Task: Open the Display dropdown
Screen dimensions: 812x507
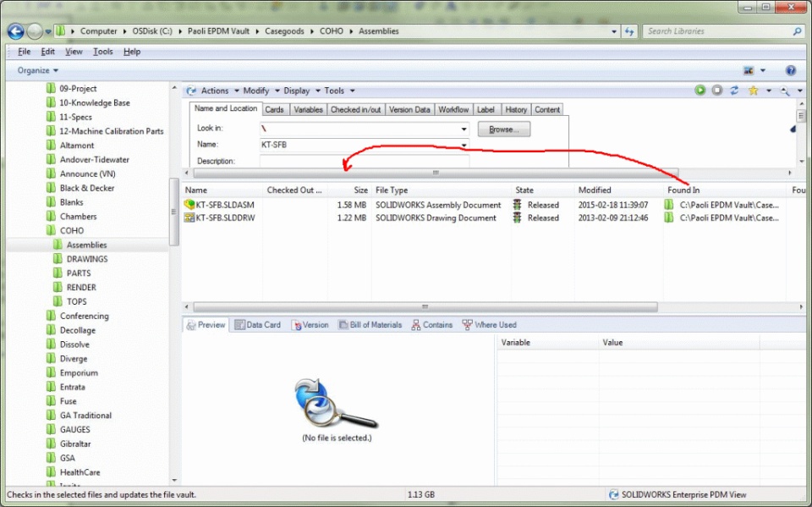Action: [302, 91]
